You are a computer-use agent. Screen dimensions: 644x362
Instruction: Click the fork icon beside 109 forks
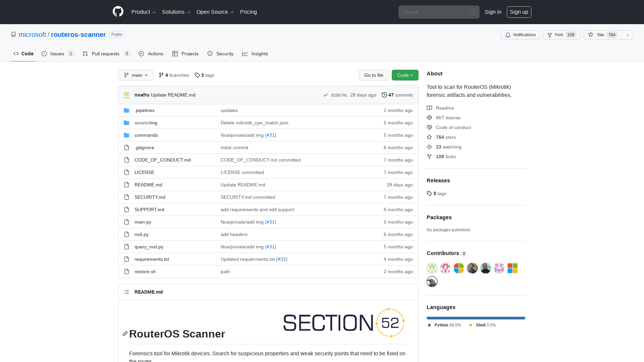pyautogui.click(x=429, y=157)
